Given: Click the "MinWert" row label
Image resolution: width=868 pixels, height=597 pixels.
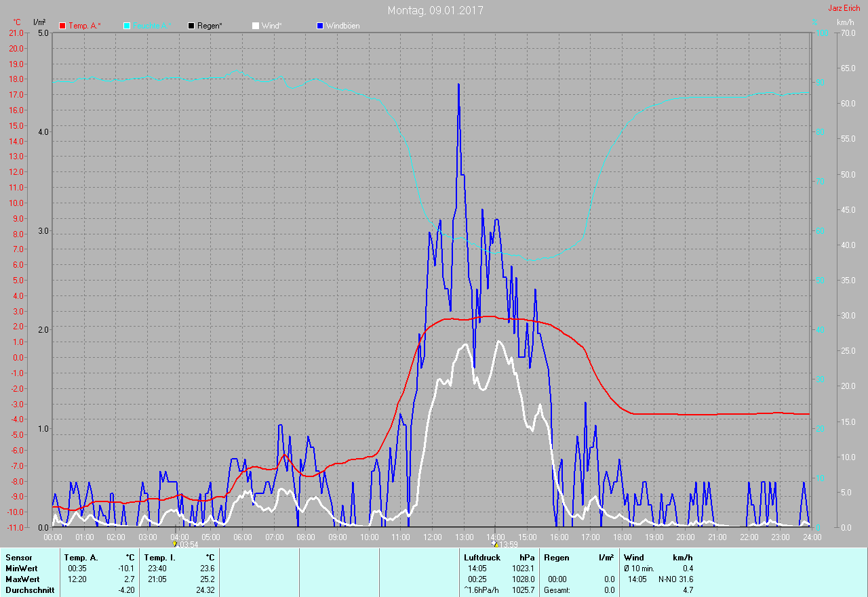Looking at the screenshot, I should click(x=22, y=569).
